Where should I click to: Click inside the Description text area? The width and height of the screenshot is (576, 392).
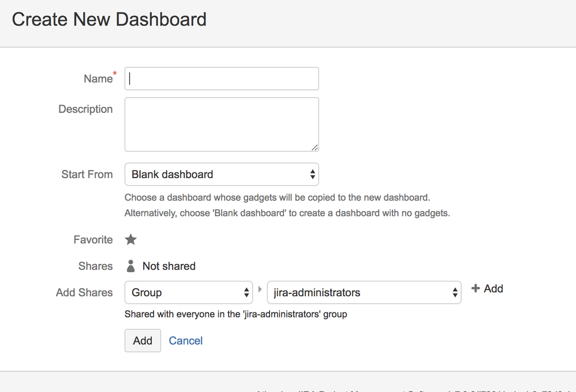tap(222, 124)
